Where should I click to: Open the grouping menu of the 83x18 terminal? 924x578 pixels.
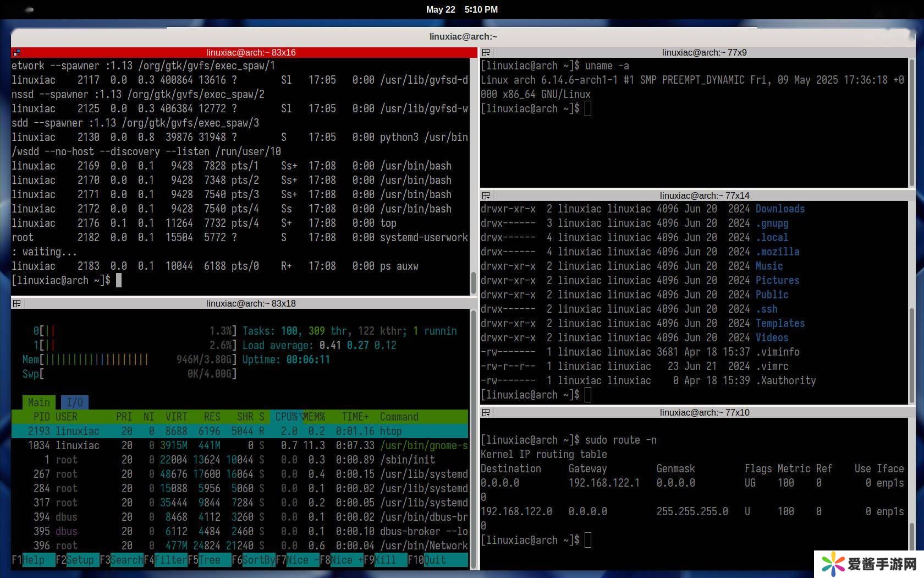[16, 303]
